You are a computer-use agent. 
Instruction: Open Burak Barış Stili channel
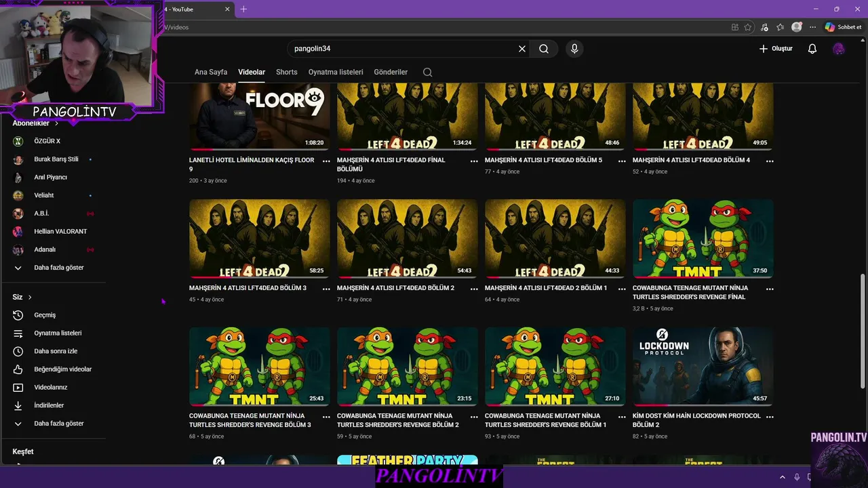click(58, 159)
